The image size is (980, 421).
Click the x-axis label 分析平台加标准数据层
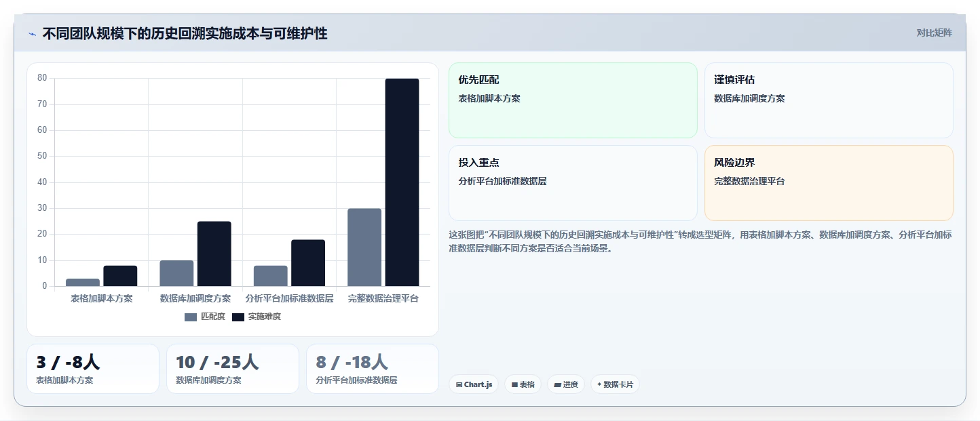click(x=290, y=298)
